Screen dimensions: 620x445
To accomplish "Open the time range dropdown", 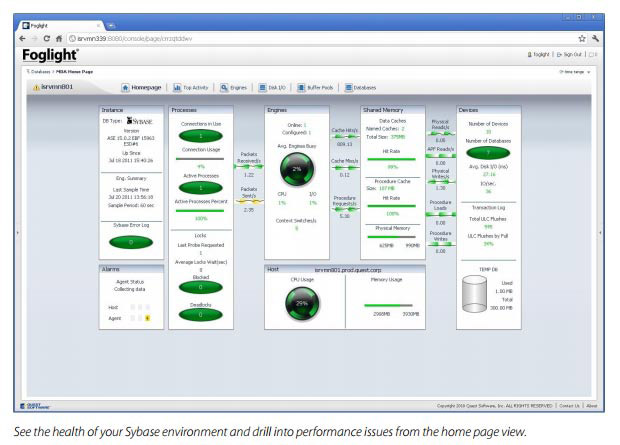I will 575,72.
